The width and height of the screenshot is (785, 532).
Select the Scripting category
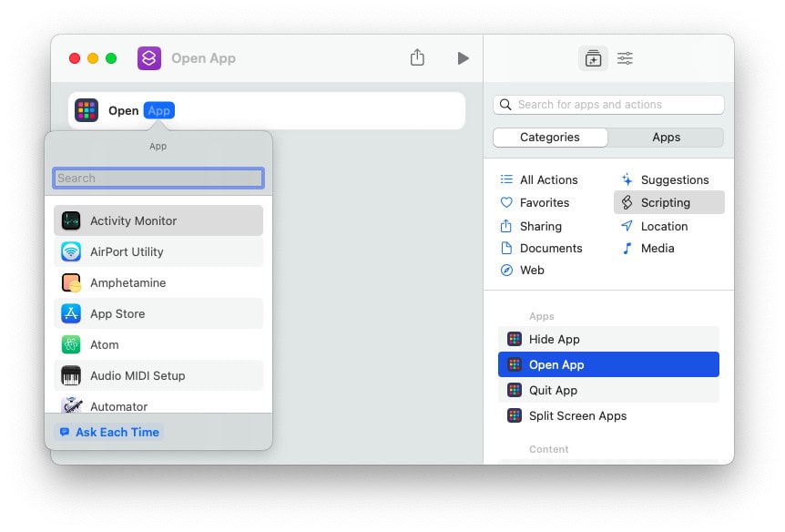668,202
